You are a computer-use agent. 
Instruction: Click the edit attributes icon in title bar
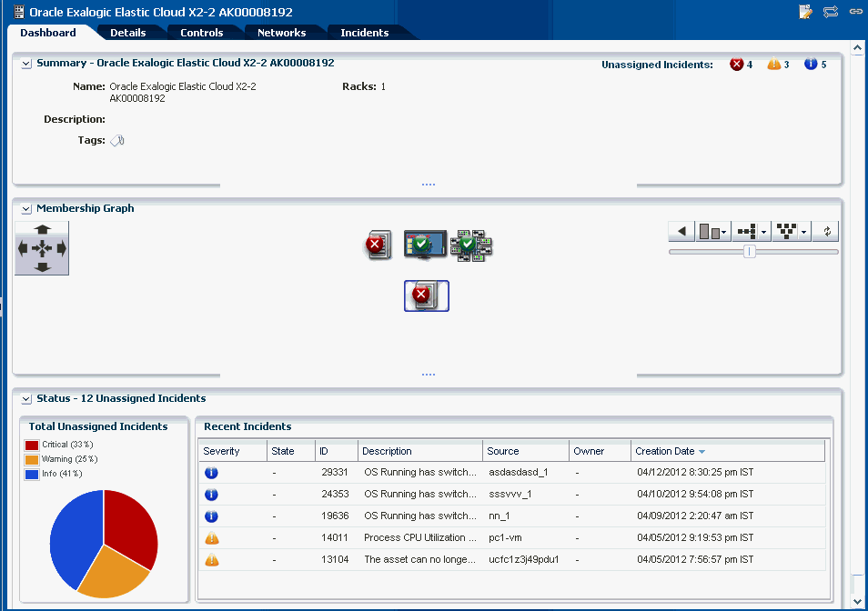click(x=805, y=12)
